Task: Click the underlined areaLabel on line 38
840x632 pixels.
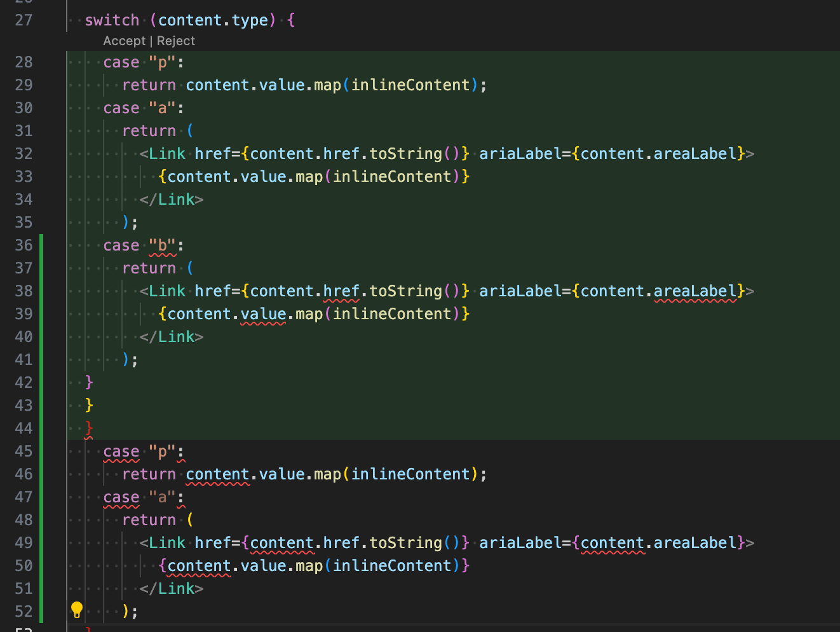Action: 695,291
